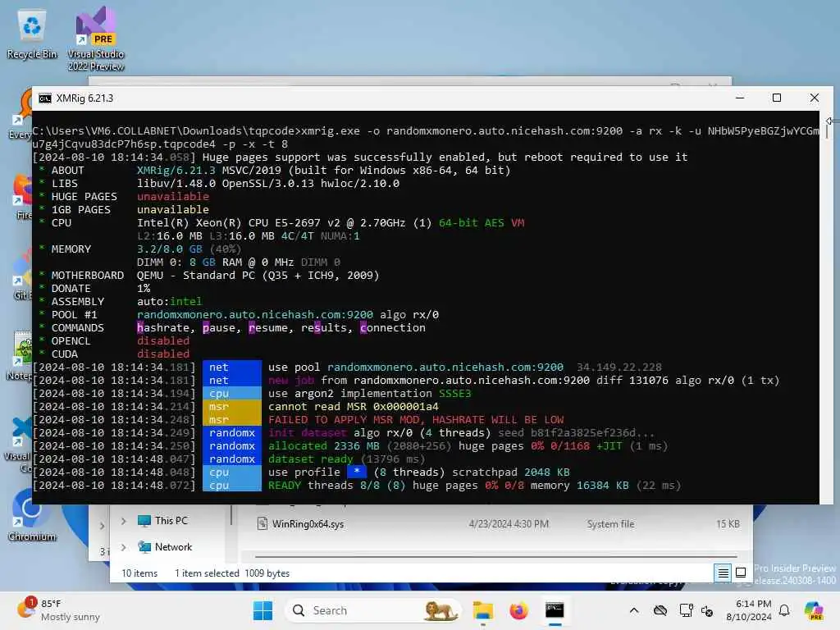
Task: Click the network display tray icon
Action: pyautogui.click(x=686, y=610)
